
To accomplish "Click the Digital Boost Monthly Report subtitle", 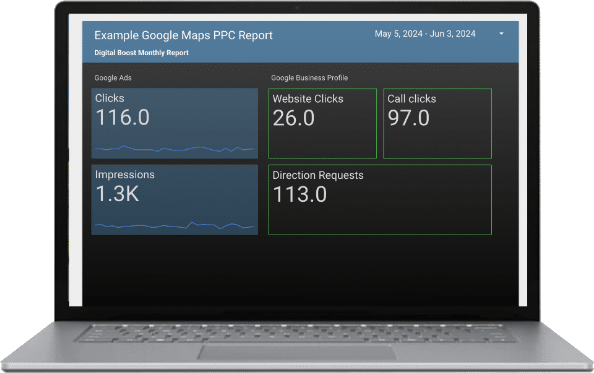I will pos(141,53).
